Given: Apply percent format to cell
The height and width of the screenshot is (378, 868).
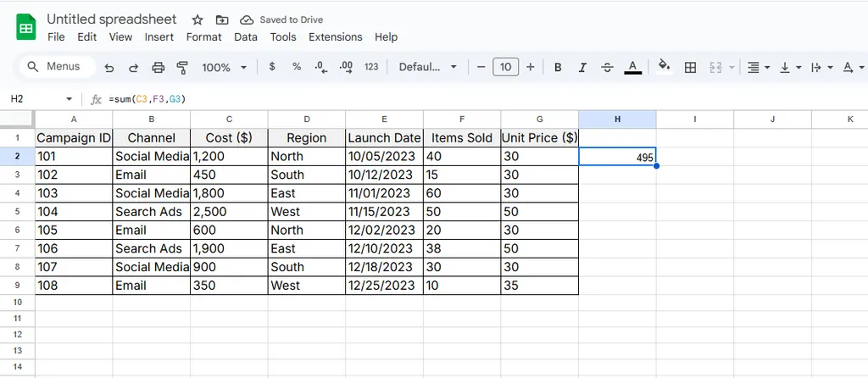Looking at the screenshot, I should pyautogui.click(x=296, y=67).
